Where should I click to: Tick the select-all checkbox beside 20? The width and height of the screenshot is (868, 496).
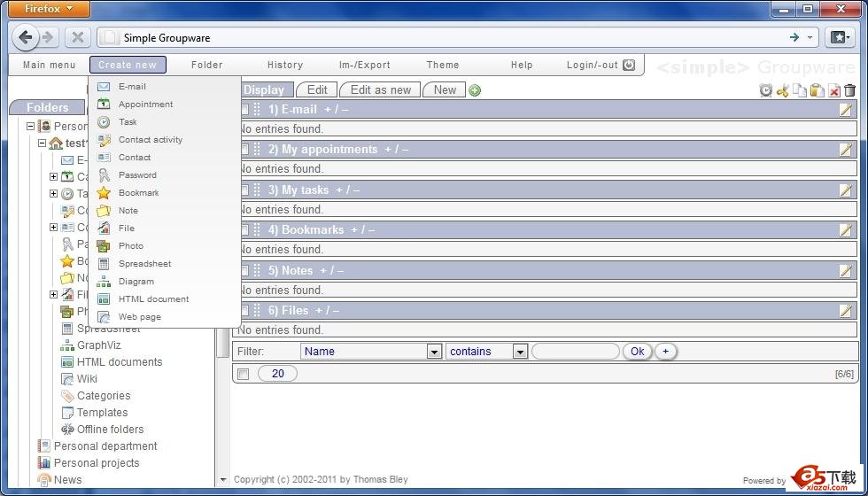(x=244, y=374)
